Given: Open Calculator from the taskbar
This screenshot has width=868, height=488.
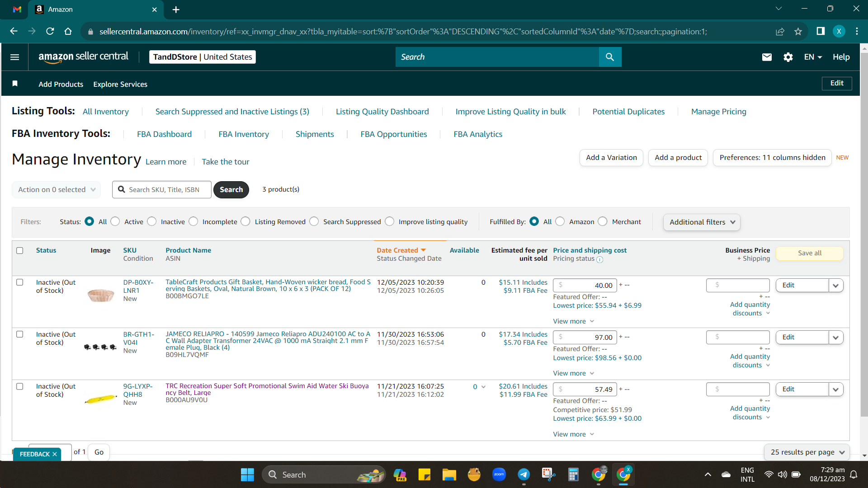Looking at the screenshot, I should [573, 474].
